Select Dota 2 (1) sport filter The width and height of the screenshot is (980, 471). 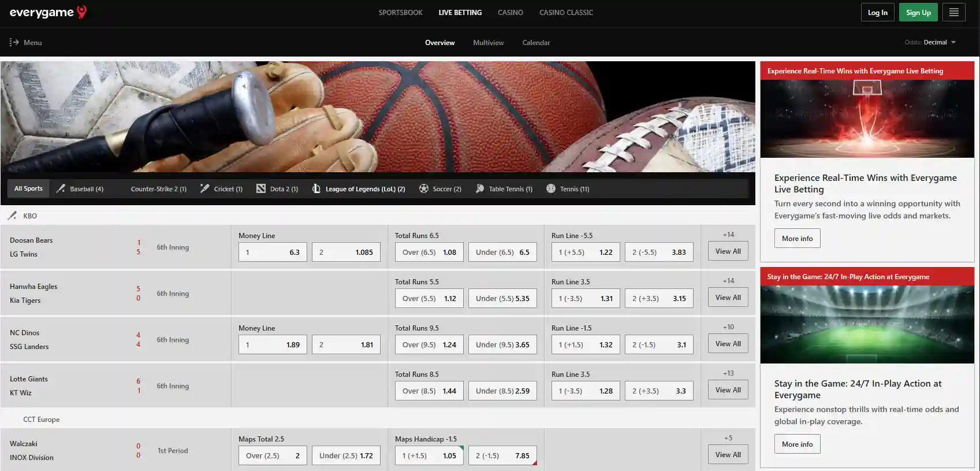(277, 189)
